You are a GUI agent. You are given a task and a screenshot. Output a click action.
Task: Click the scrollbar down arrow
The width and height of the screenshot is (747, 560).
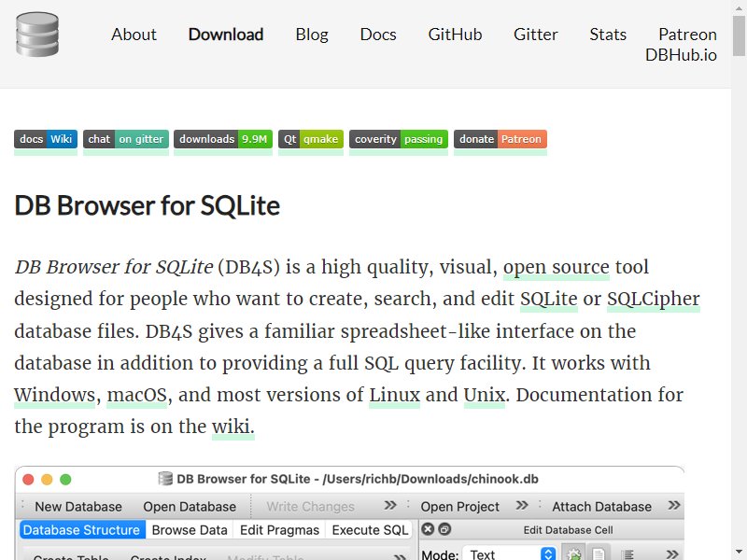coord(739,553)
